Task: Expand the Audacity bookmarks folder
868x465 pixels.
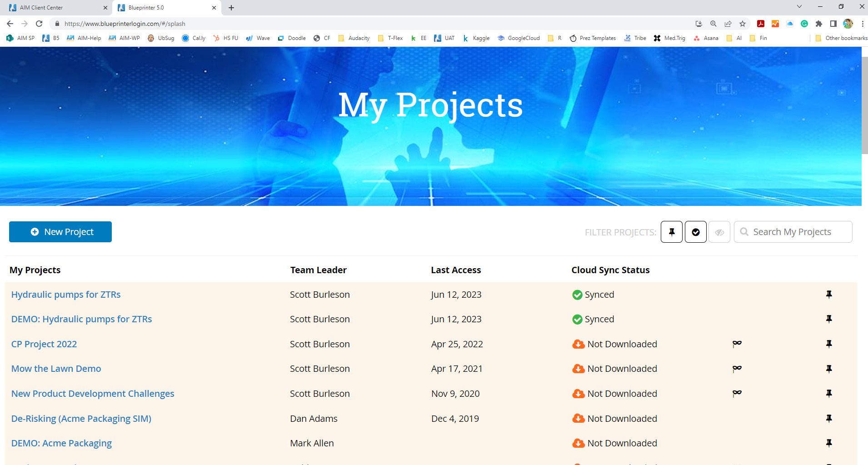Action: point(354,38)
